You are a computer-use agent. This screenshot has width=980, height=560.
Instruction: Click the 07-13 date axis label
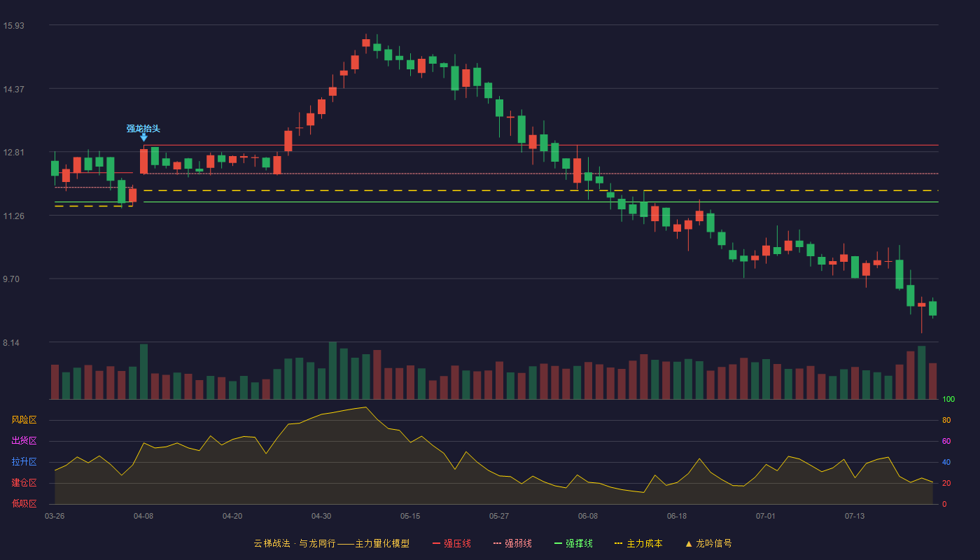[x=855, y=516]
